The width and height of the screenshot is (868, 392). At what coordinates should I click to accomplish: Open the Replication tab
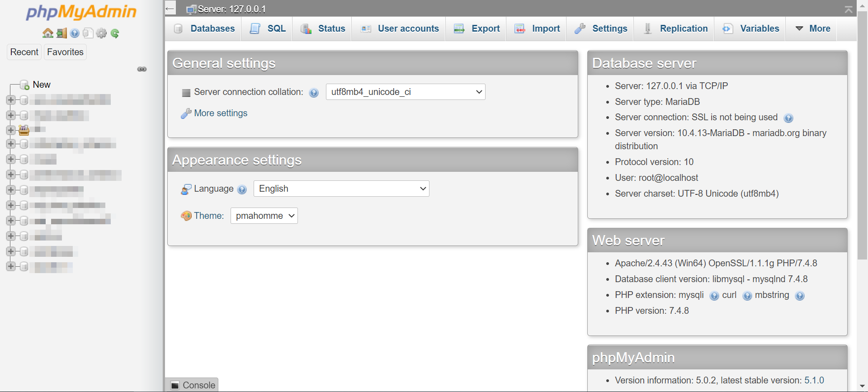[x=675, y=28]
